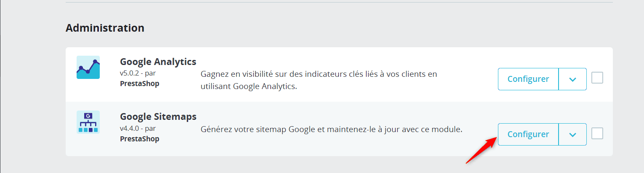Click the Google Analytics module title
This screenshot has height=173, width=644.
158,62
